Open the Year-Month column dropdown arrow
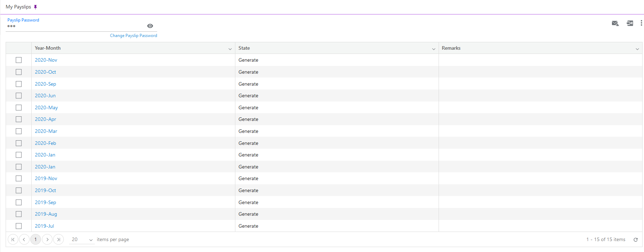Viewport: 644px width, 252px height. point(230,49)
